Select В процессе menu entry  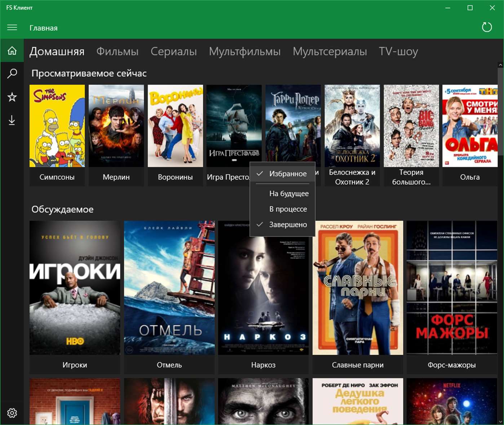coord(282,209)
